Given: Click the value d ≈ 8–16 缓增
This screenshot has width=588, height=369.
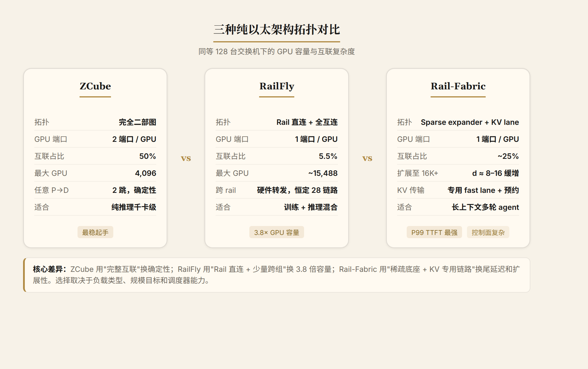Looking at the screenshot, I should pyautogui.click(x=495, y=173).
